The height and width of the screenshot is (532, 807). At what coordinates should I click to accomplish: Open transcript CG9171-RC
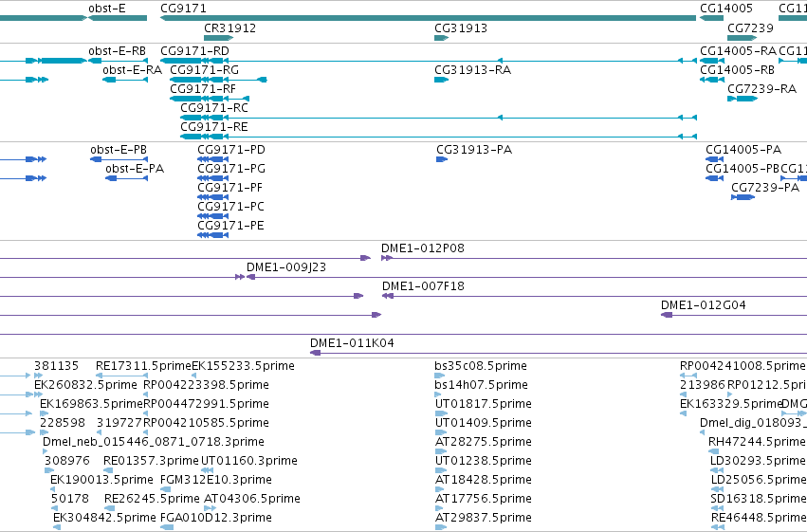(438, 118)
